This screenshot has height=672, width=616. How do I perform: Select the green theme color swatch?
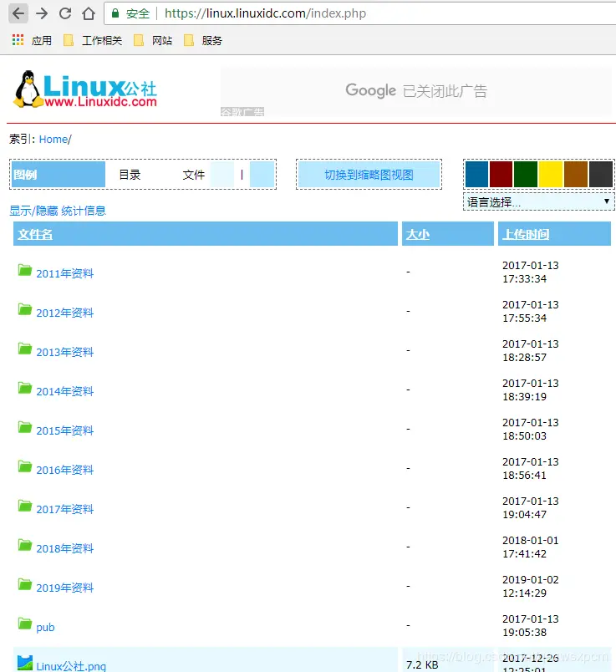(x=526, y=175)
